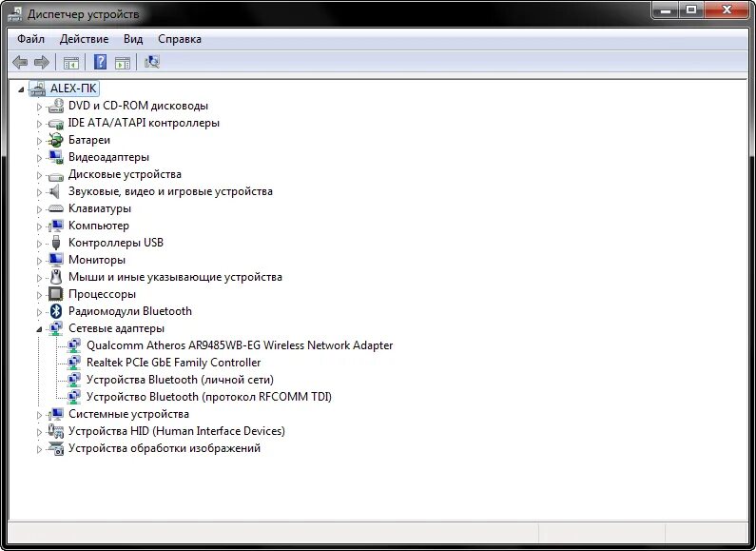
Task: Click the Дисковые устройства icon
Action: pos(56,176)
